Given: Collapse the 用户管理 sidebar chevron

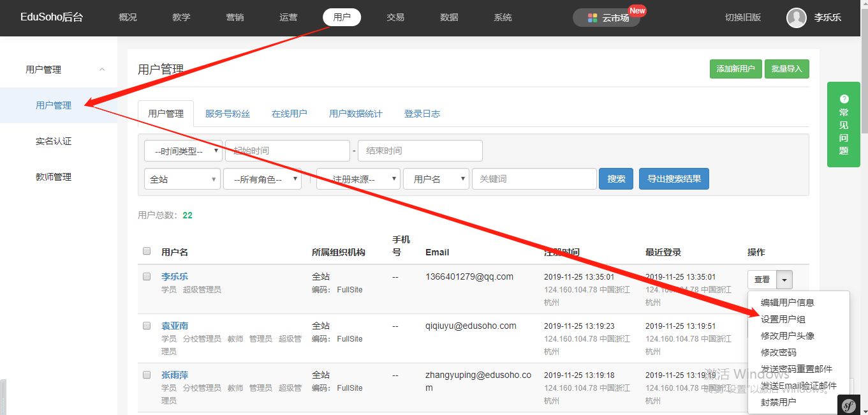Looking at the screenshot, I should coord(102,70).
